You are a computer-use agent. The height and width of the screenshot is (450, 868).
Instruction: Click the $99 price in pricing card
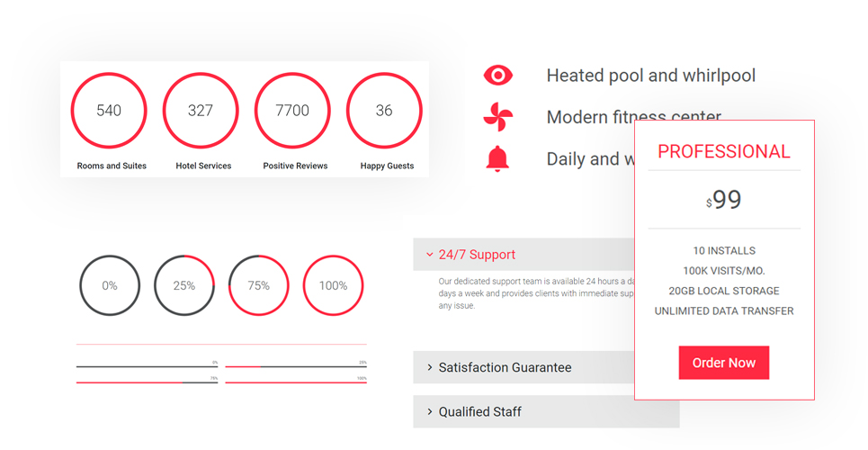point(723,200)
